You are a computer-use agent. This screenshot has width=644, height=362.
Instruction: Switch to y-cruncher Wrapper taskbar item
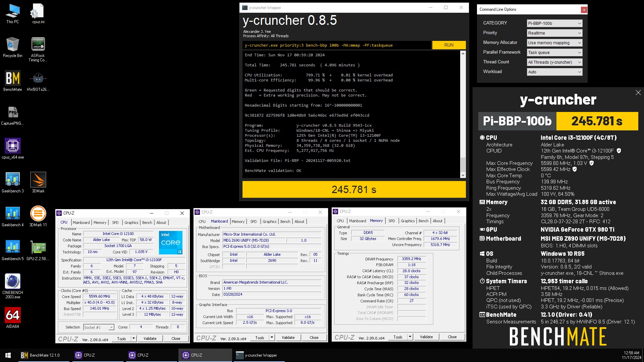pos(258,355)
